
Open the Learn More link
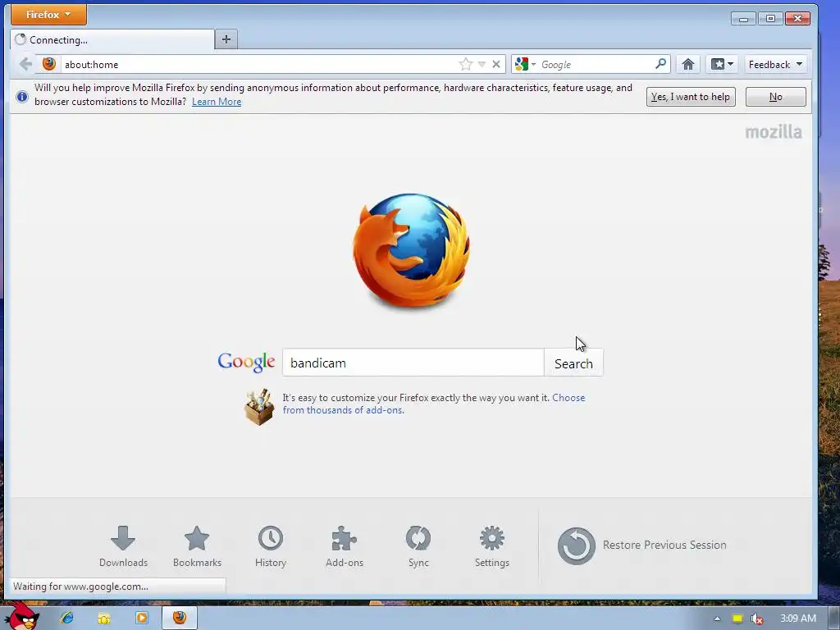tap(217, 102)
